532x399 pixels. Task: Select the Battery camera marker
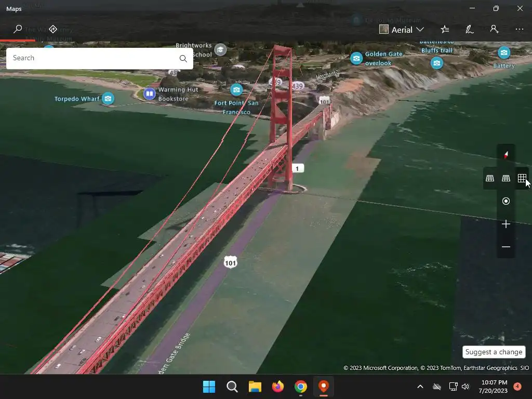click(x=504, y=52)
